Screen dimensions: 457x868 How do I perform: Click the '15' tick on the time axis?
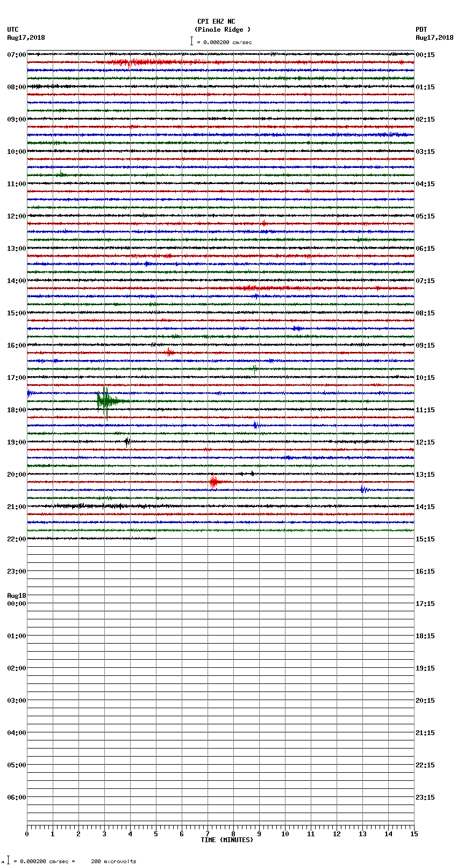coord(414,834)
